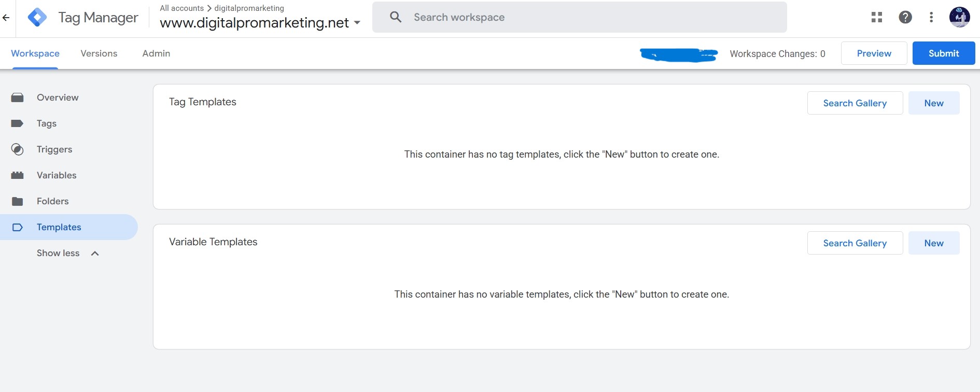Click the Variable Templates heading

[213, 242]
